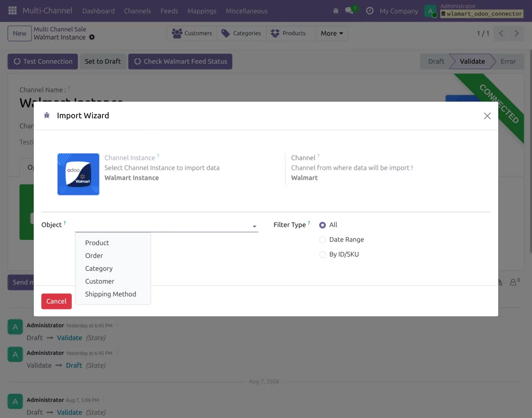532x418 pixels.
Task: Click the gear icon beside Walmart Instance
Action: click(92, 37)
